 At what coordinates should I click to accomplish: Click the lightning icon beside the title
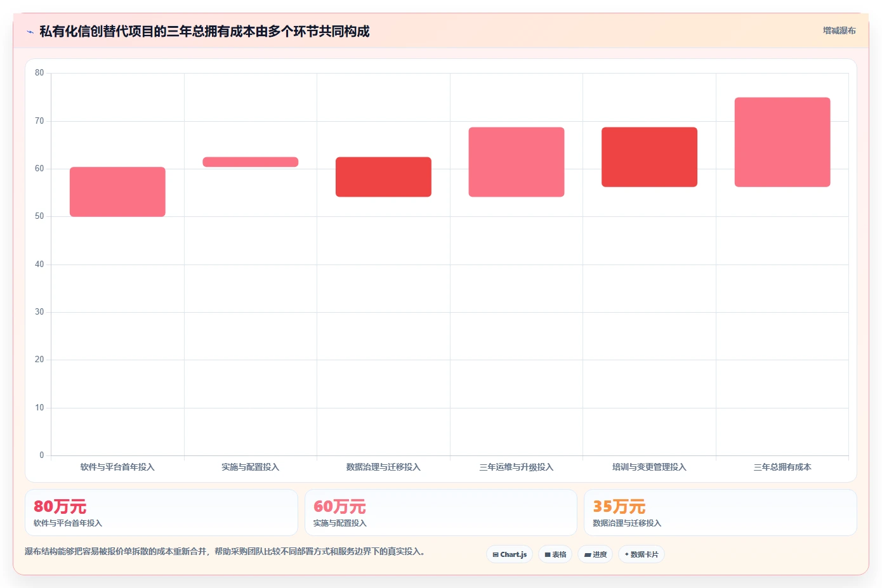pos(30,32)
